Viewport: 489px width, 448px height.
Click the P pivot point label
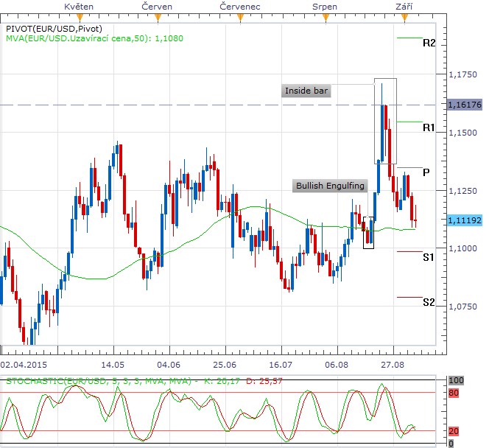426,172
